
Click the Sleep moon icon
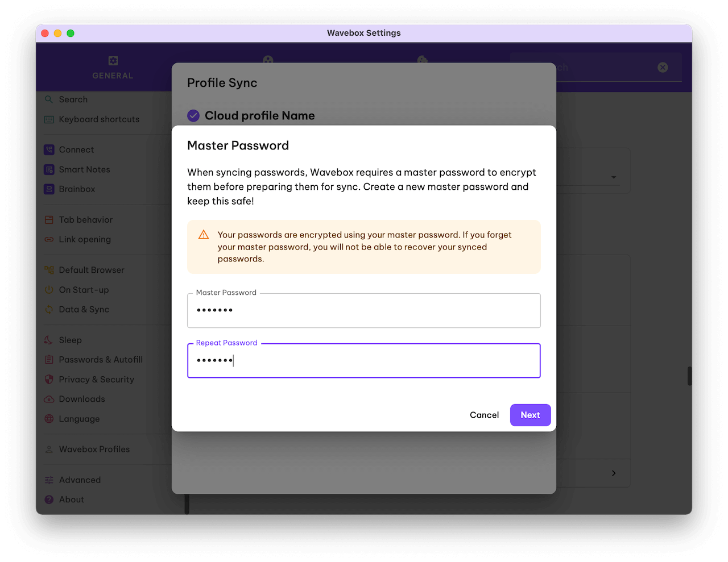point(49,340)
